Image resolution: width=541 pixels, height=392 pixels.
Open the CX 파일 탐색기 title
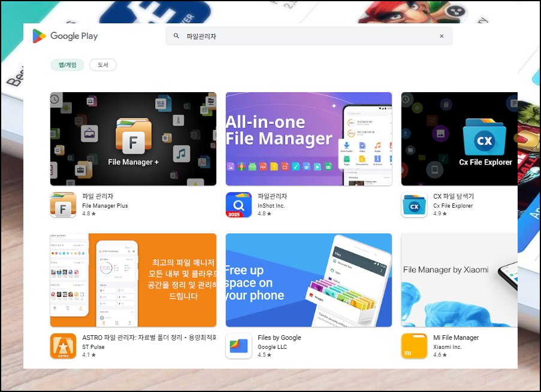454,196
